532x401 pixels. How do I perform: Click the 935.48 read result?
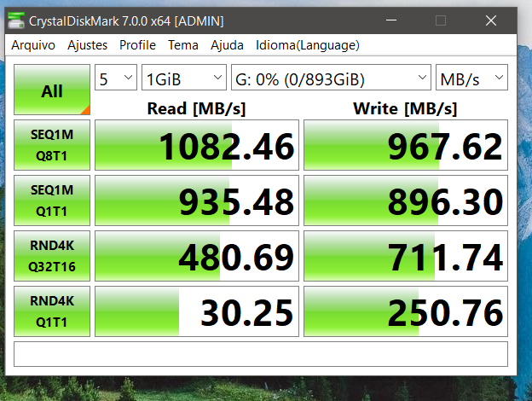point(197,200)
